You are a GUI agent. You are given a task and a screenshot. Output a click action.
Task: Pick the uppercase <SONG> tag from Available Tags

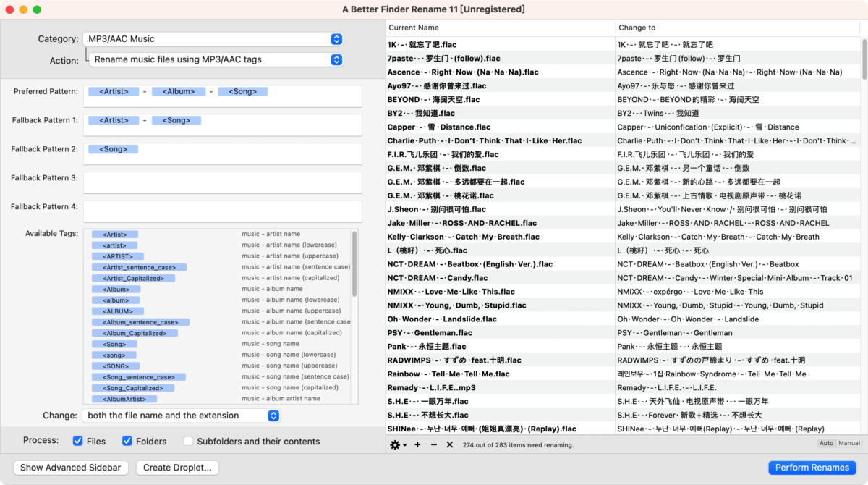pos(116,366)
